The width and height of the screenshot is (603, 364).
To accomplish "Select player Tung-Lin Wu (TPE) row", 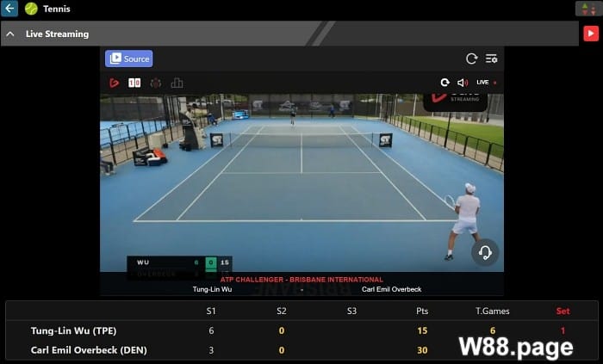I will coord(301,330).
